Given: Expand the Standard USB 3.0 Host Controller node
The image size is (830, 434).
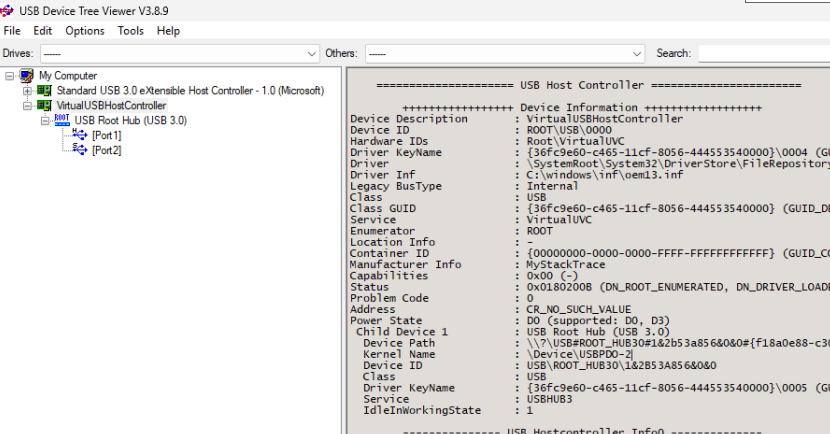Looking at the screenshot, I should [x=28, y=91].
